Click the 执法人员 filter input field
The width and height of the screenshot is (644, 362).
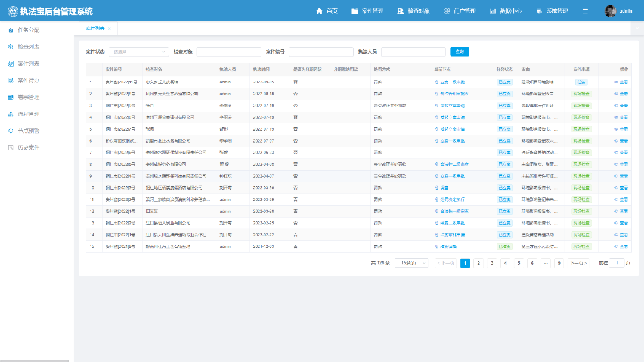[x=413, y=52]
